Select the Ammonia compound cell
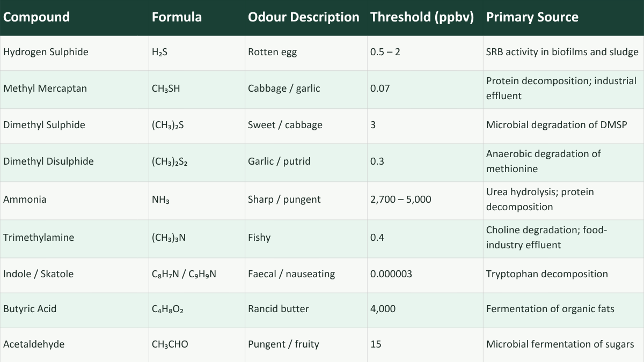Viewport: 644px width, 362px height. 25,200
